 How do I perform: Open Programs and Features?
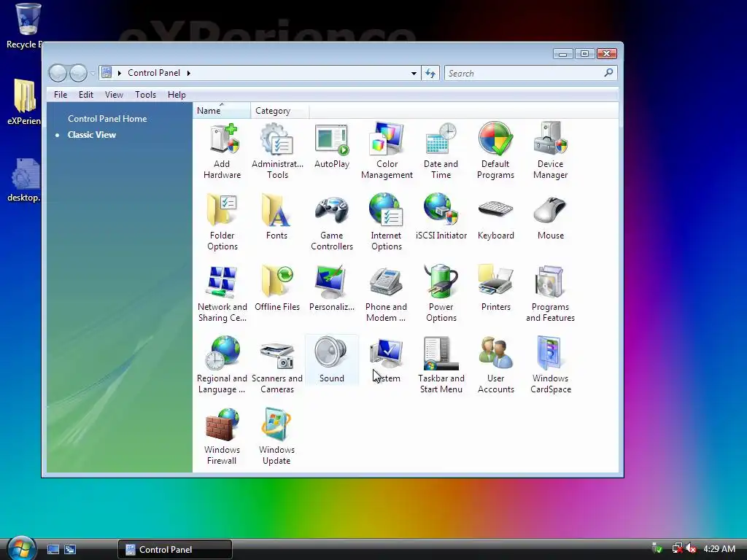point(551,294)
